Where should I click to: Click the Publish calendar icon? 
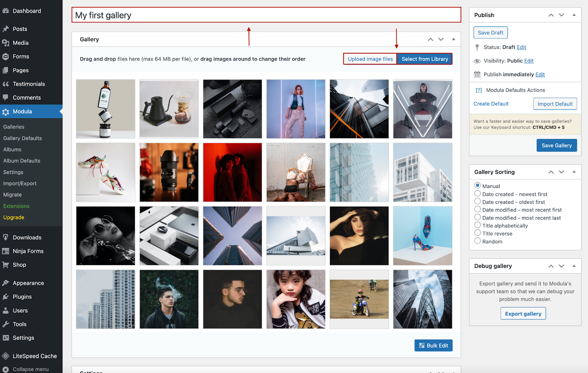pyautogui.click(x=477, y=75)
